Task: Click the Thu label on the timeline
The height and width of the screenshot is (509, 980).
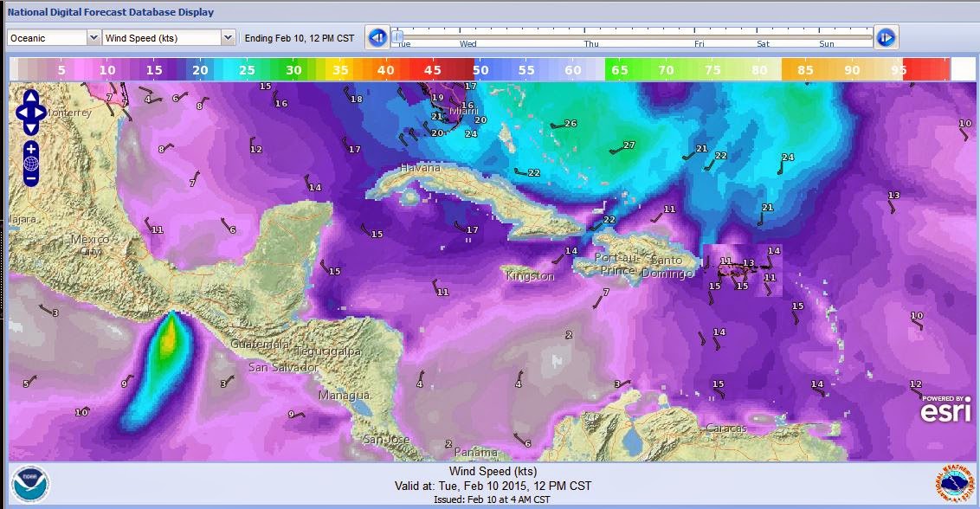Action: coord(592,43)
